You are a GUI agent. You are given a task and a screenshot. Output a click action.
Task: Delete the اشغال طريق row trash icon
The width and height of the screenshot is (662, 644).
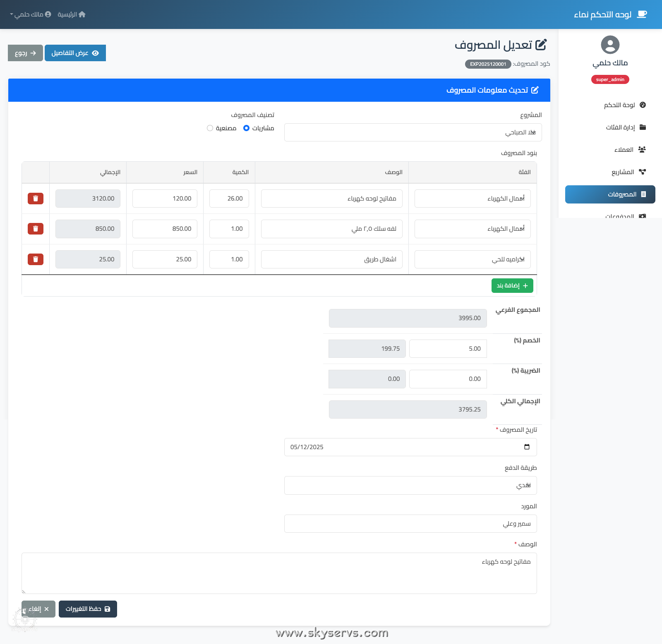point(35,259)
